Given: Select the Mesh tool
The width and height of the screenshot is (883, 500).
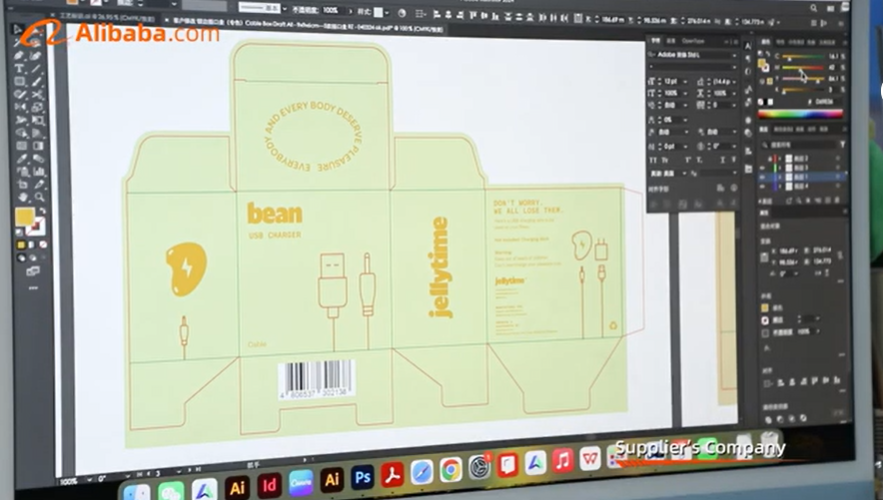Looking at the screenshot, I should click(21, 145).
